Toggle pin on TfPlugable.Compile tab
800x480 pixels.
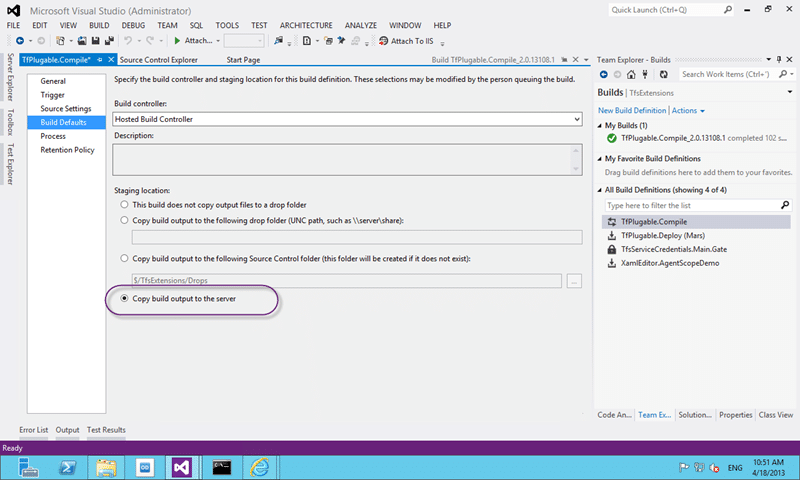(100, 60)
